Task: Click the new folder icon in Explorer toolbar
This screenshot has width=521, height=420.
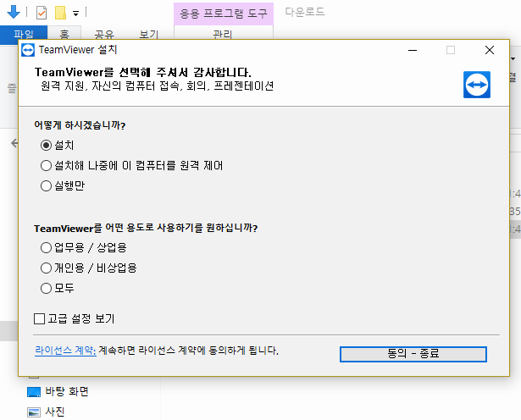Action: pos(60,13)
